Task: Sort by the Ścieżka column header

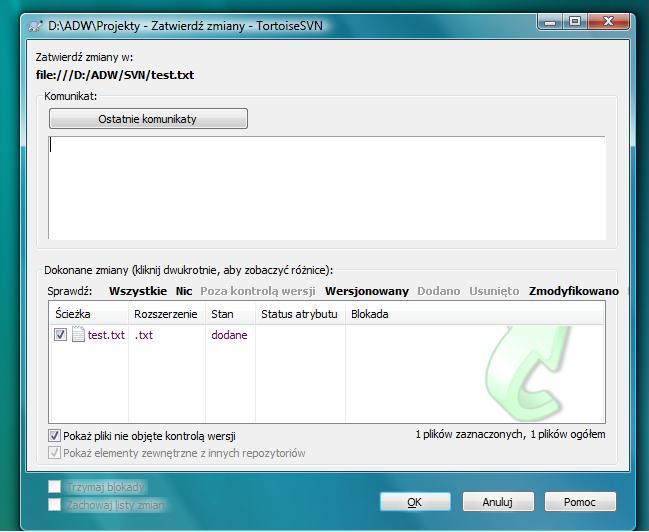Action: 89,314
